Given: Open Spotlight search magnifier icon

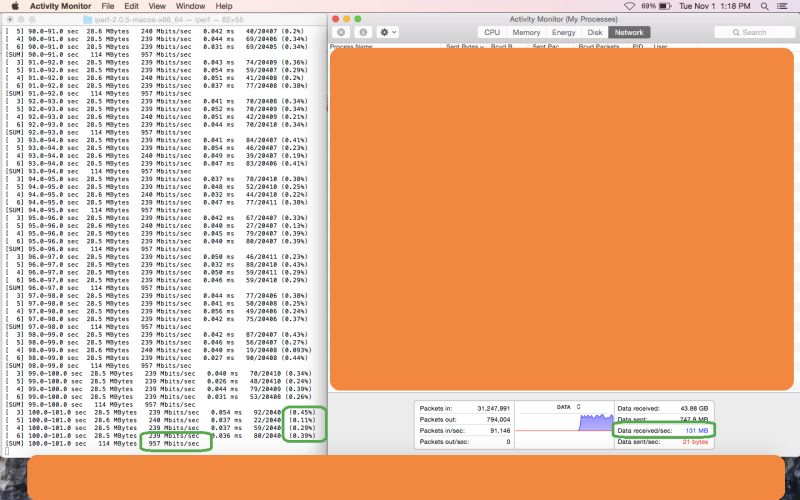Looking at the screenshot, I should point(764,6).
